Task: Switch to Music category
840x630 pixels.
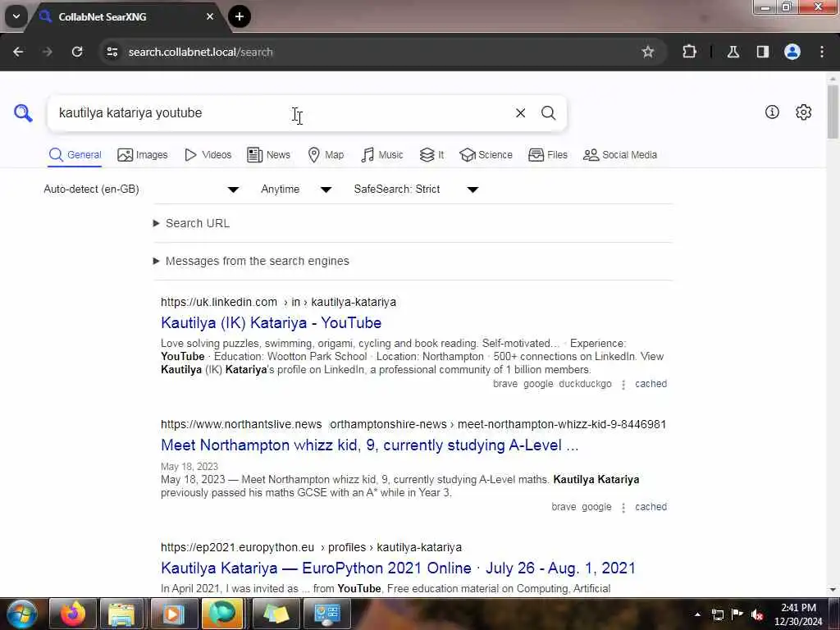Action: [382, 155]
